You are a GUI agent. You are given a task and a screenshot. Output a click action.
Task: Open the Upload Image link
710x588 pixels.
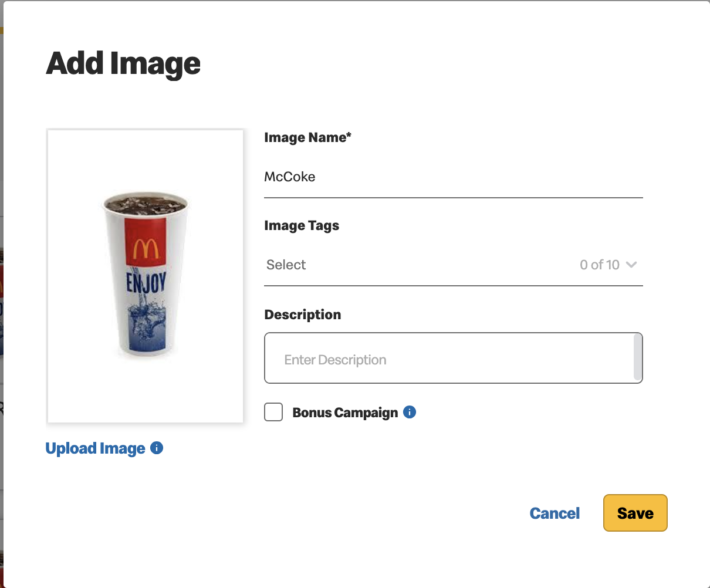click(96, 449)
